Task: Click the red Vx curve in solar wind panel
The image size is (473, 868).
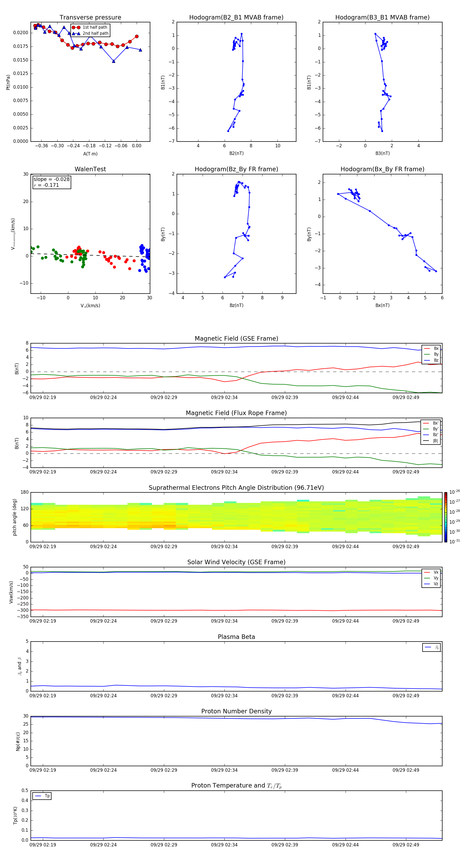Action: tap(236, 610)
